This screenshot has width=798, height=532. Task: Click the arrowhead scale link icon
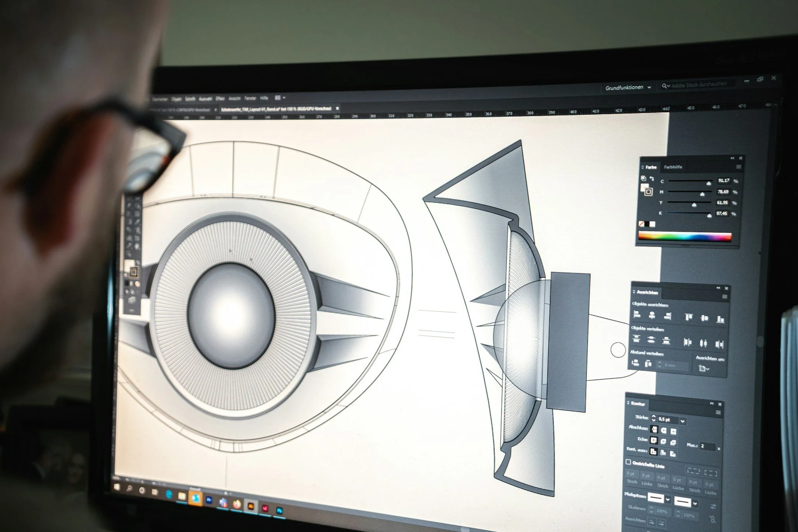[x=712, y=519]
